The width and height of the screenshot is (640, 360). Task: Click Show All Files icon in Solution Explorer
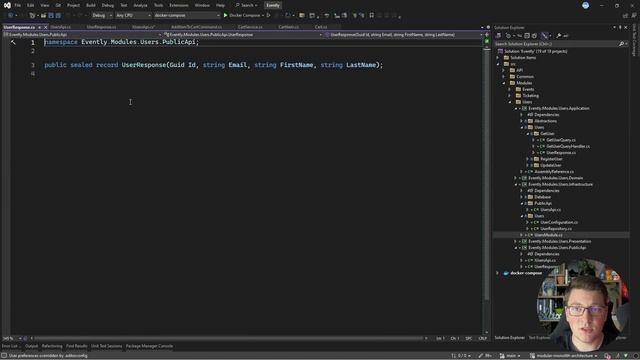pyautogui.click(x=534, y=36)
